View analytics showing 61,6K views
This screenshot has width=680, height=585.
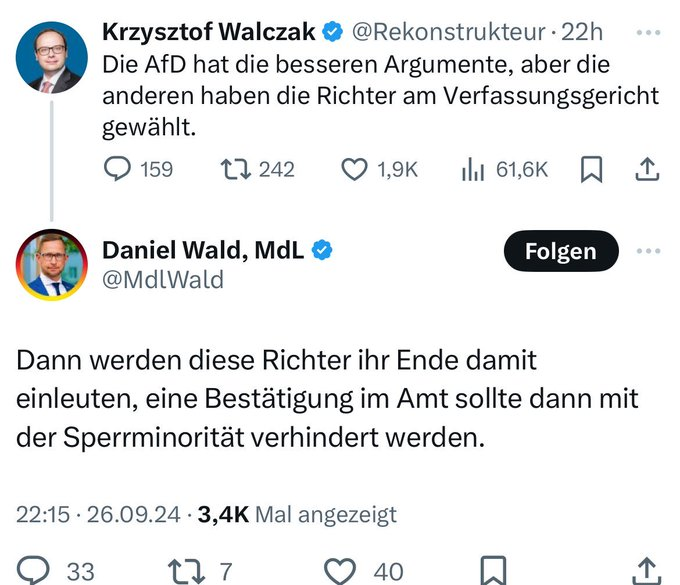[x=473, y=169]
